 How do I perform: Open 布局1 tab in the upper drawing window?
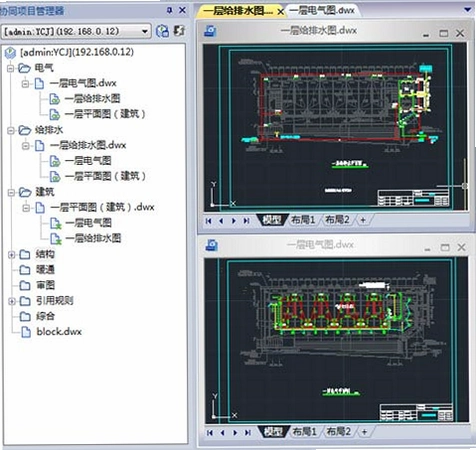[x=303, y=220]
